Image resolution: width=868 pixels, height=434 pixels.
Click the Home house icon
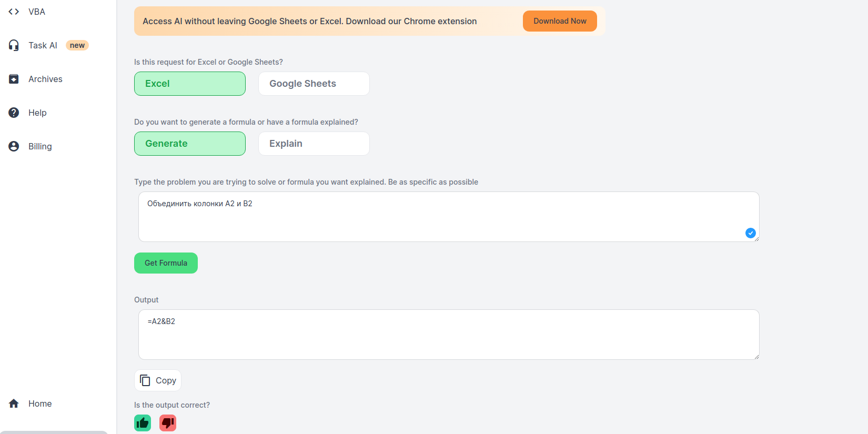tap(14, 403)
